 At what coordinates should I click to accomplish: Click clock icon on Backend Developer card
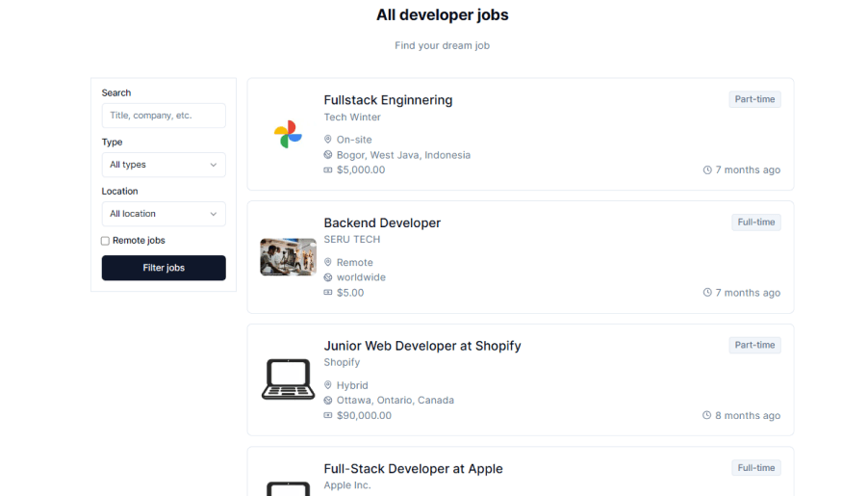(707, 292)
